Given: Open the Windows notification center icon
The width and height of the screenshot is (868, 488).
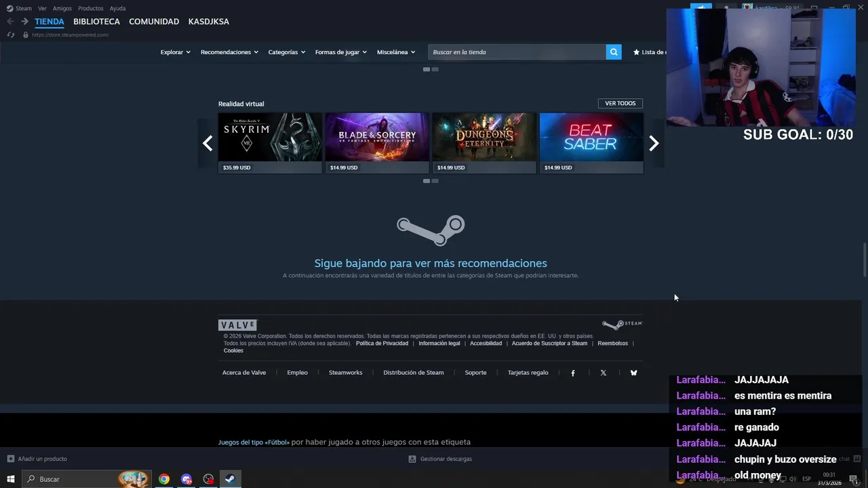Looking at the screenshot, I should coord(854,479).
